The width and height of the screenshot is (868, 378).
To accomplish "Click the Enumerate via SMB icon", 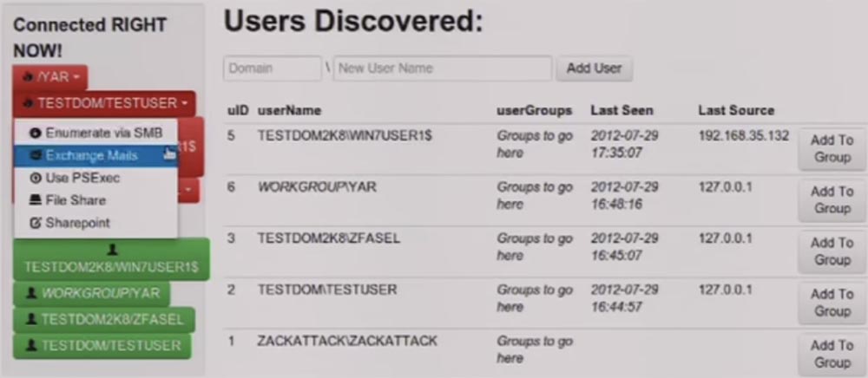I will 36,134.
